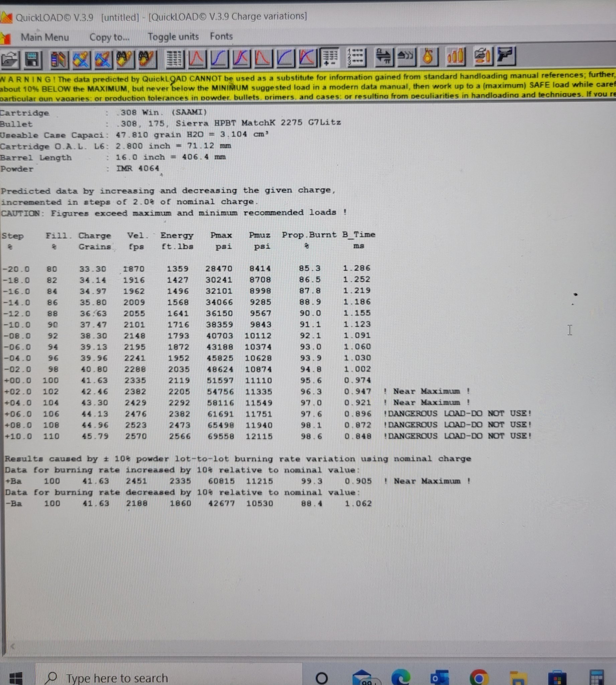Click the case capacity '47.810 grain H2O'

click(160, 135)
